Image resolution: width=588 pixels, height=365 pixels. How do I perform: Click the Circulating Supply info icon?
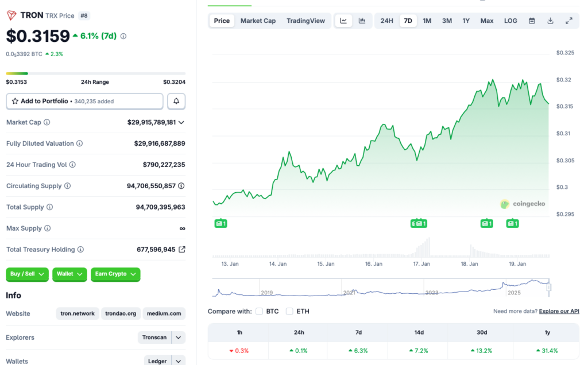(69, 186)
